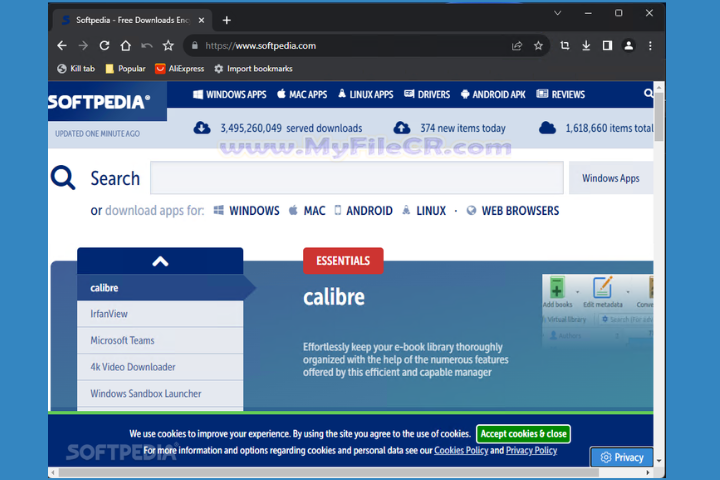The width and height of the screenshot is (720, 480).
Task: Open the user profile avatar icon
Action: (x=629, y=45)
